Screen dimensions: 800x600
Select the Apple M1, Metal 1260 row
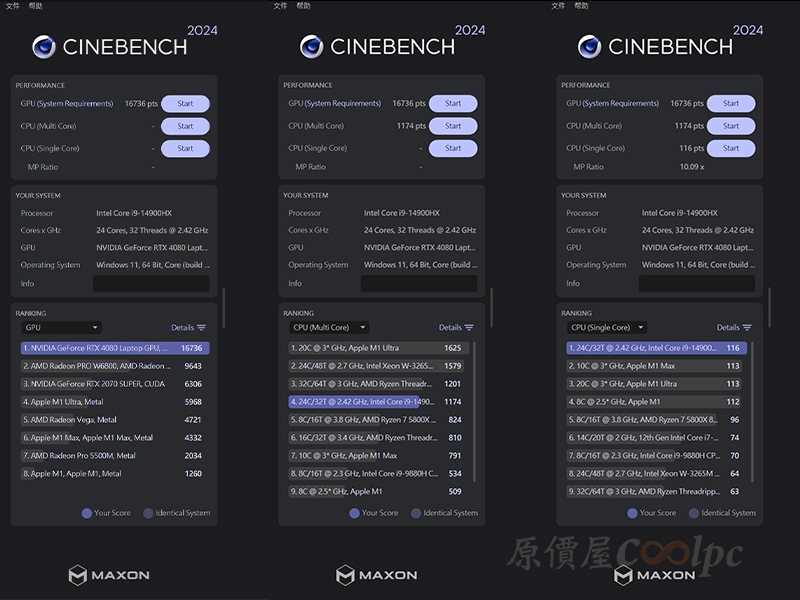coord(115,473)
